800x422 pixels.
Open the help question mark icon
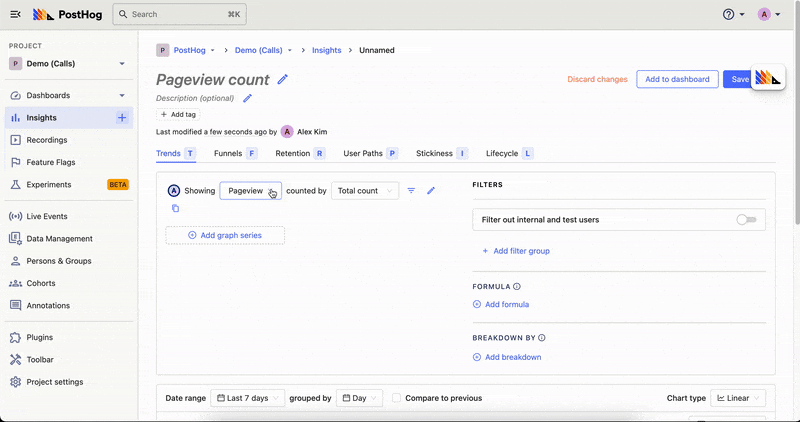click(x=729, y=15)
